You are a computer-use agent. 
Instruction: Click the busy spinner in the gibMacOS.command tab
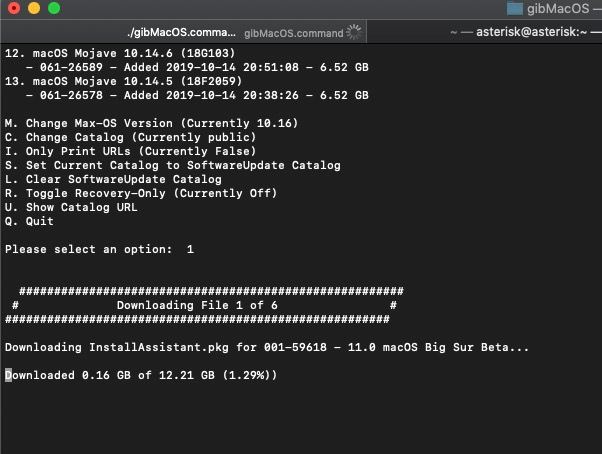coord(353,32)
